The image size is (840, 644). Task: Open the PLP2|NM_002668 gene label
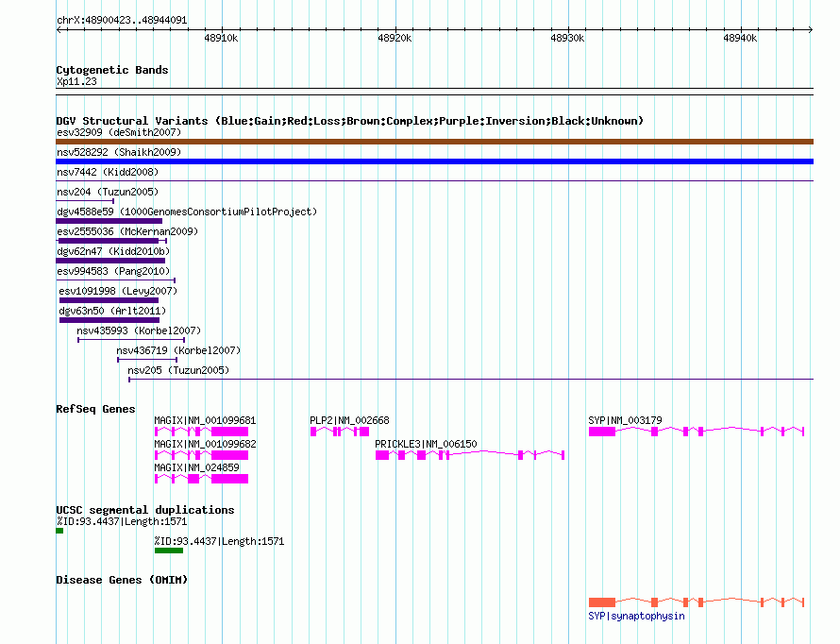click(349, 420)
